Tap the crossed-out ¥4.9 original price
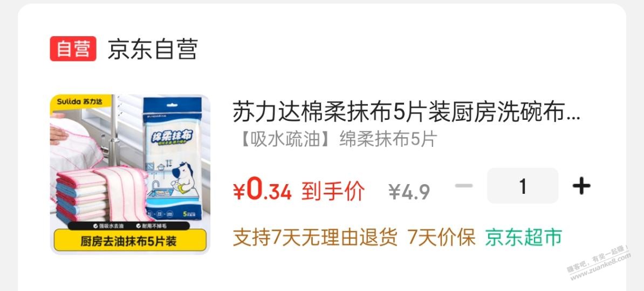Screen dimensions: 644x291 click(409, 192)
